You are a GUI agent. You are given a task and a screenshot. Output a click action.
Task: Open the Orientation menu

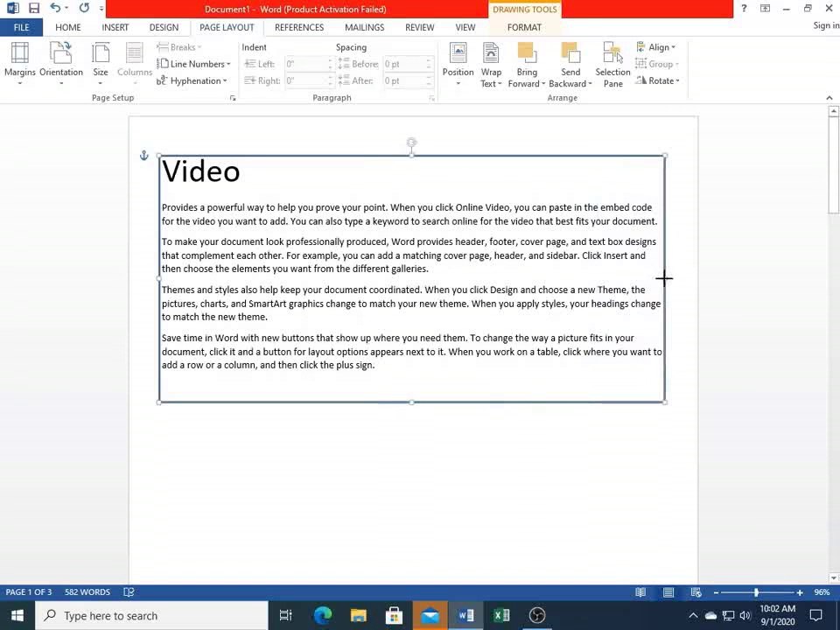(x=61, y=64)
